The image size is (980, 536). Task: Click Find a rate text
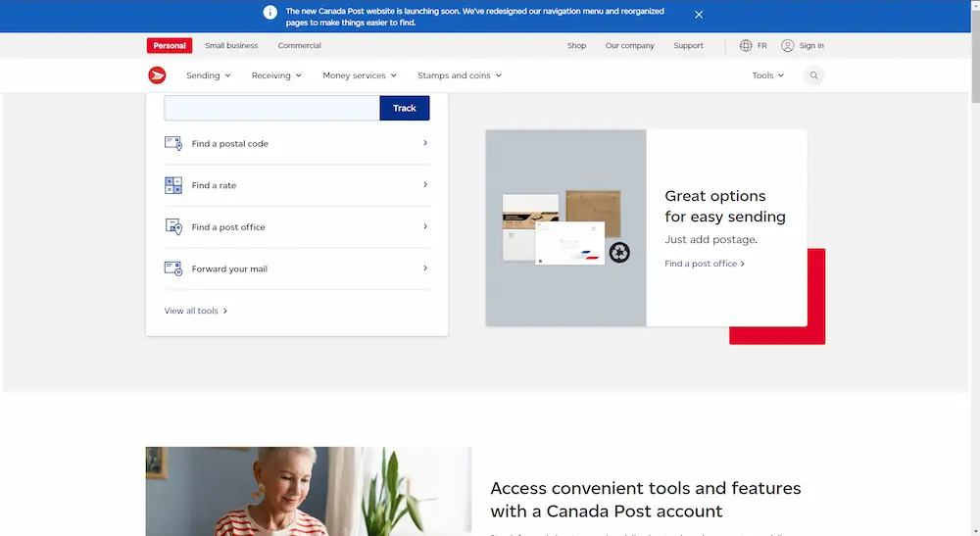click(214, 185)
